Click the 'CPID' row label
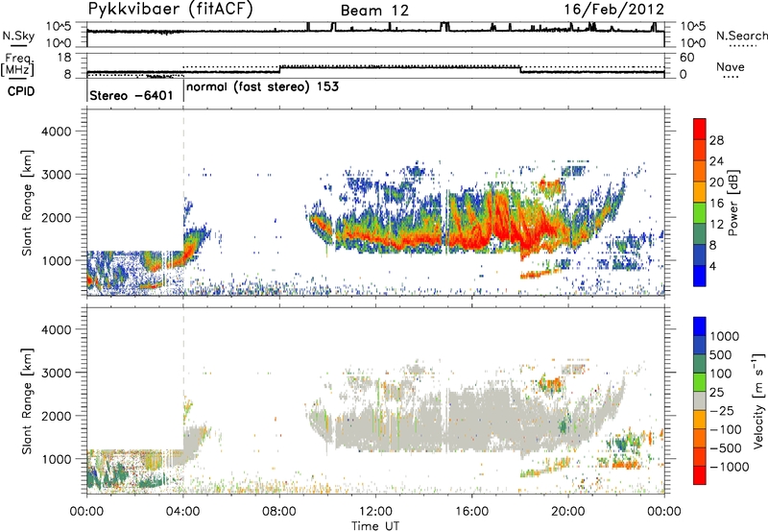Viewport: 768px width, 532px height. coord(21,91)
